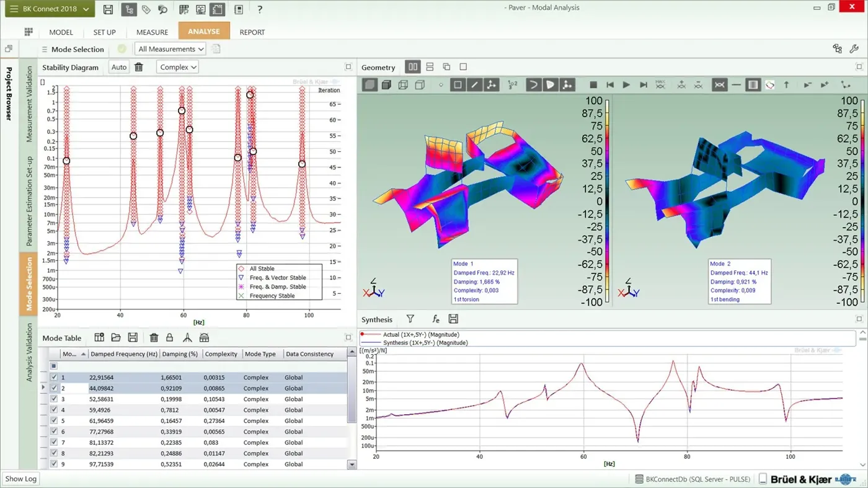Toggle the checkbox in Mode Table header row
868x488 pixels.
click(x=54, y=365)
